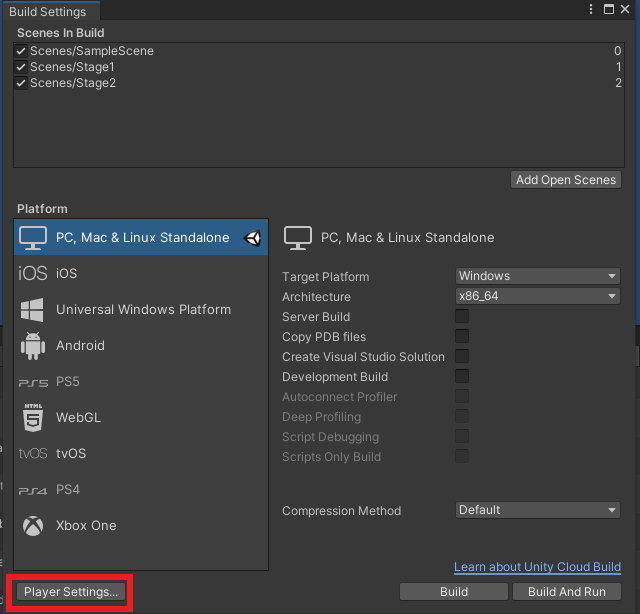Click the Architecture label
The image size is (640, 614).
tap(316, 297)
